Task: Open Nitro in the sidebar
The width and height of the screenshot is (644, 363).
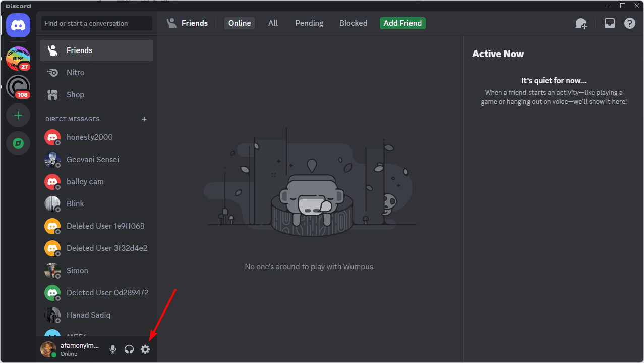Action: [97, 73]
